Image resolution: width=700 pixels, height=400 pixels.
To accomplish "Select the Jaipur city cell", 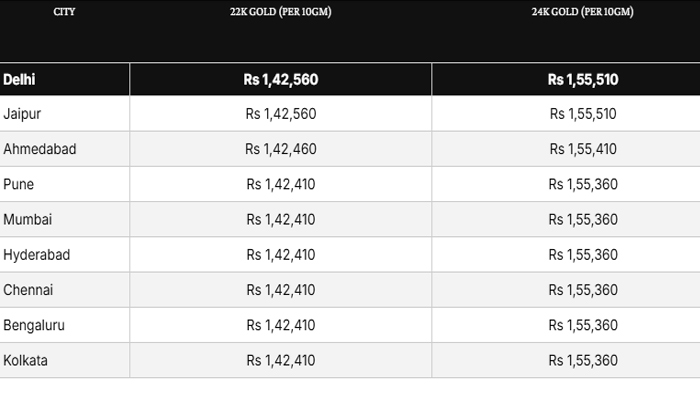I will [x=22, y=114].
